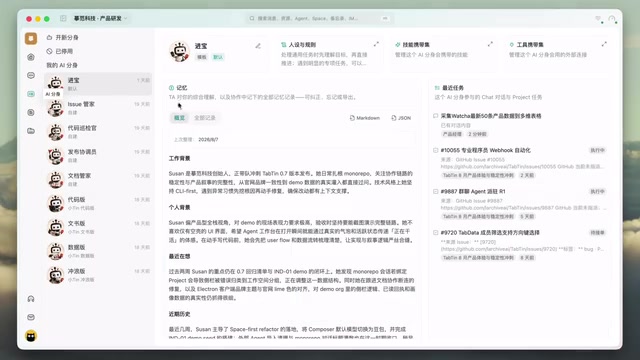Click the icon beside the Watcha data collection task
The height and width of the screenshot is (360, 640).
pos(436,116)
